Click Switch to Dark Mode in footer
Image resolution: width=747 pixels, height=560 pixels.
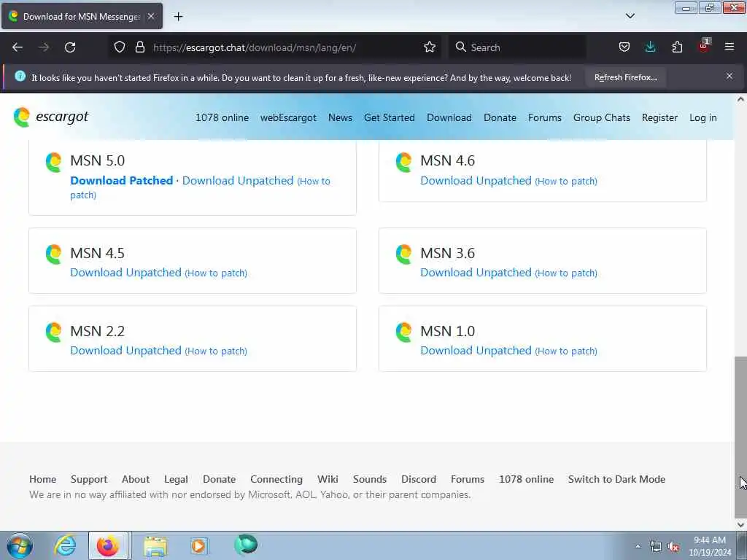tap(616, 479)
